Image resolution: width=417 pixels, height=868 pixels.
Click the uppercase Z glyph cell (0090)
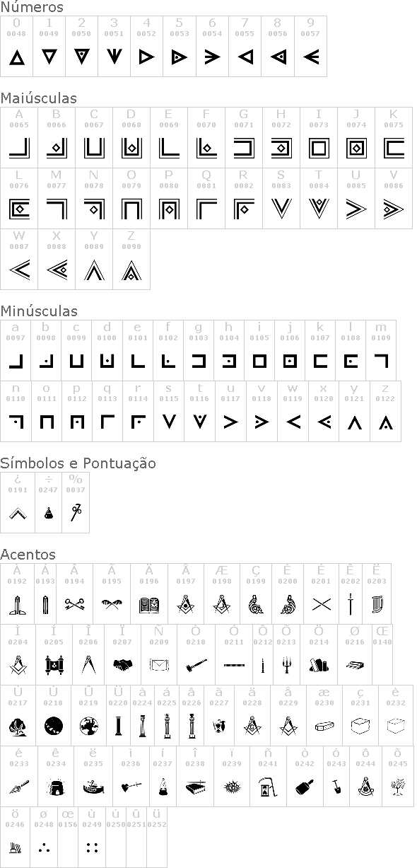coord(131,259)
